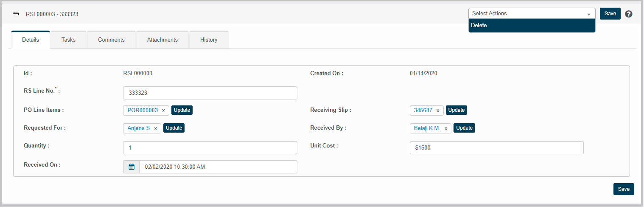This screenshot has height=207, width=644.
Task: View the History tab
Action: pyautogui.click(x=209, y=40)
